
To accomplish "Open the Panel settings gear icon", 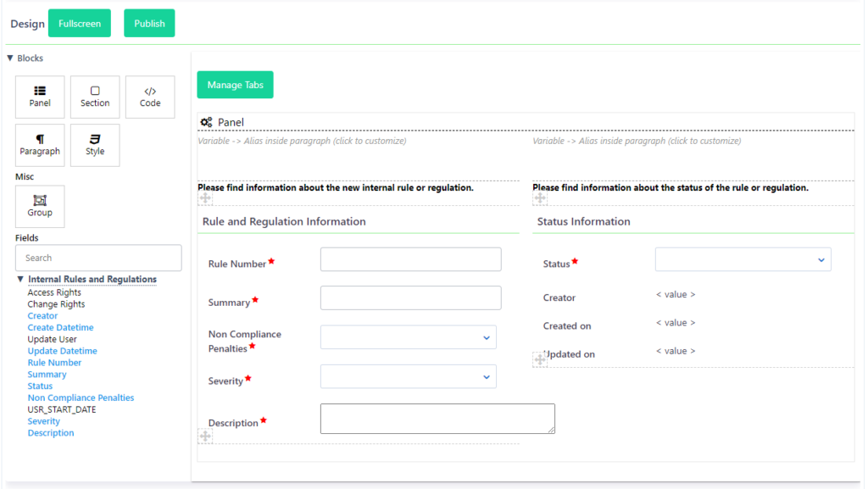I will pos(204,122).
